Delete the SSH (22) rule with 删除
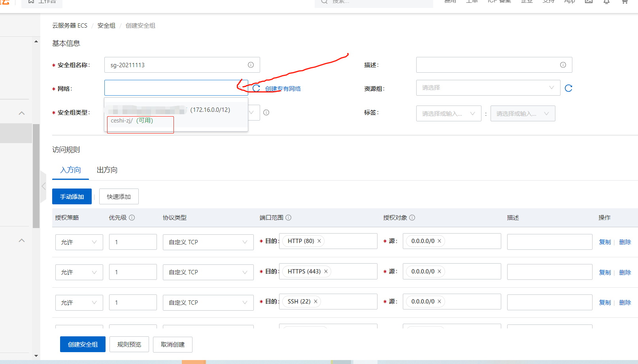 pos(625,303)
